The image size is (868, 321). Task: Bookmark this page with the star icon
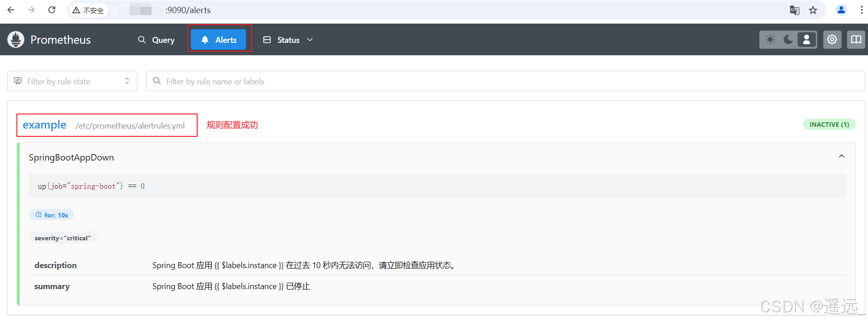tap(813, 10)
